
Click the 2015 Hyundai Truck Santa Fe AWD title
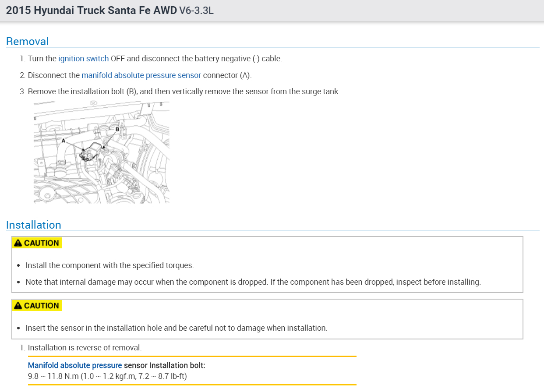point(91,11)
